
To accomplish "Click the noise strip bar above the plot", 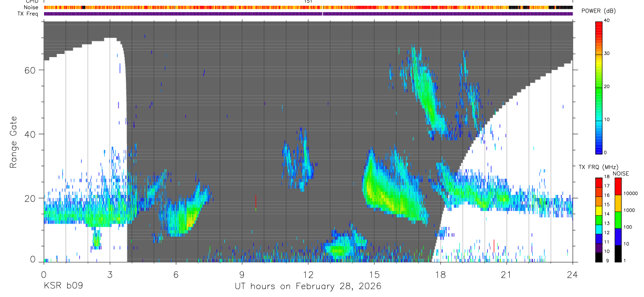I will [x=308, y=7].
